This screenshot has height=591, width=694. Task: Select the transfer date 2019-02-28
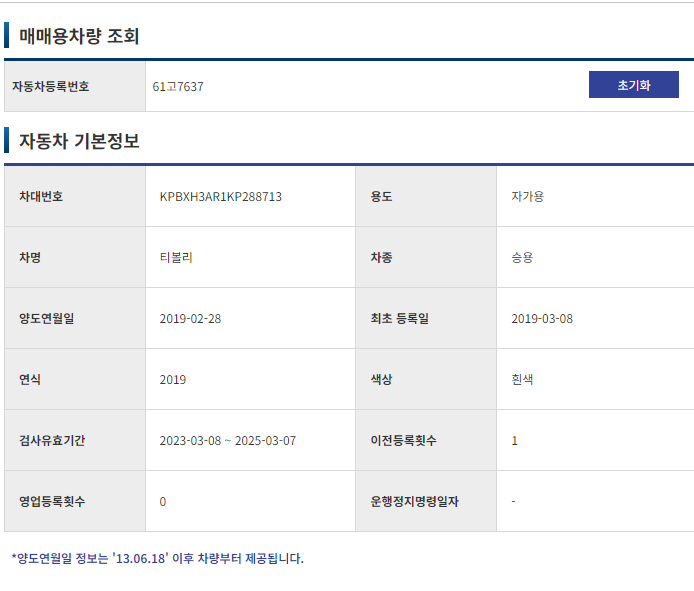pos(190,318)
